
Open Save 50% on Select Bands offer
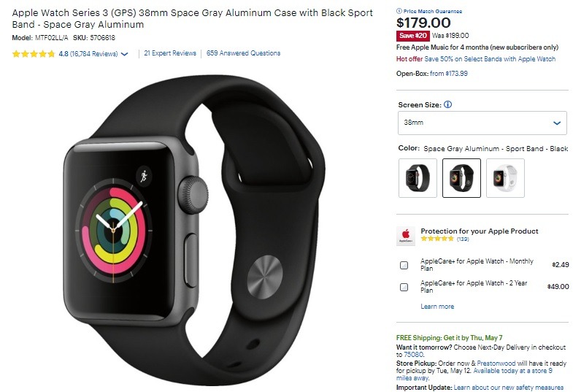[x=490, y=59]
